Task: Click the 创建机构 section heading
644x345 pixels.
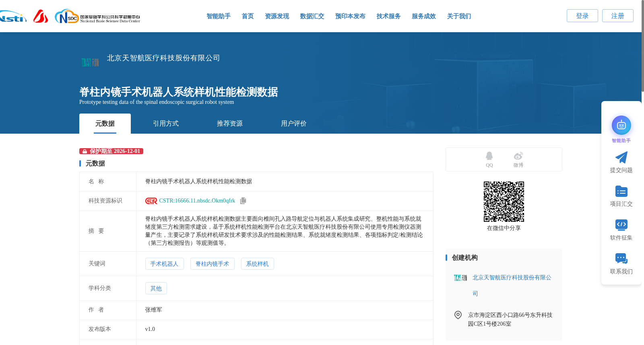Action: coord(465,258)
